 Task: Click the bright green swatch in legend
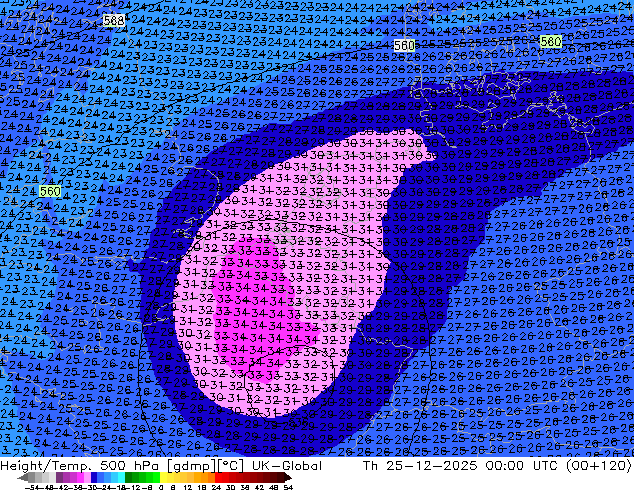(156, 478)
